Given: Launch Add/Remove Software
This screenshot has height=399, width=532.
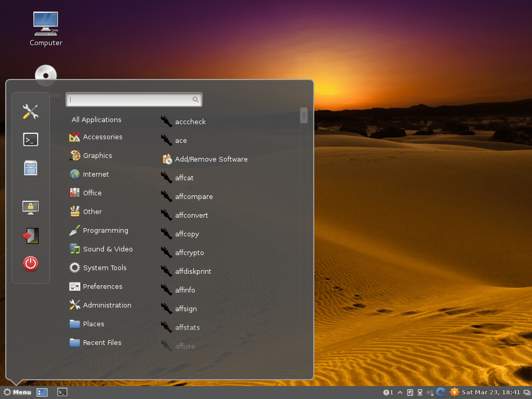Looking at the screenshot, I should point(210,159).
